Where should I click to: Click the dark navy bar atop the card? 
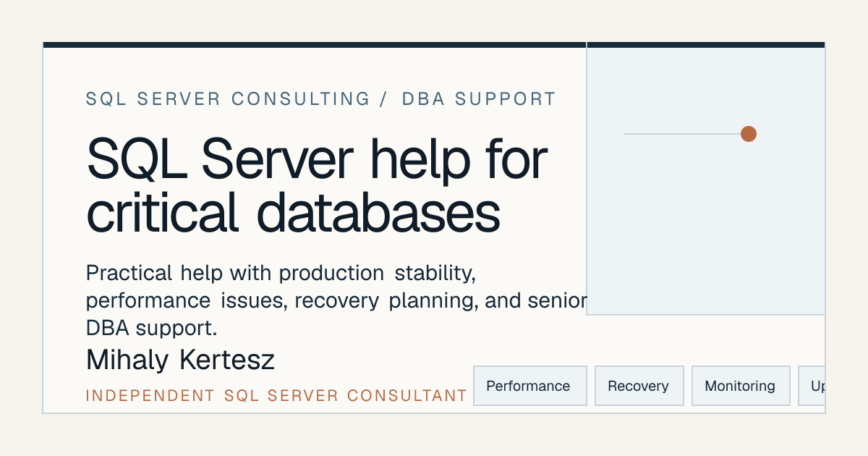(434, 45)
